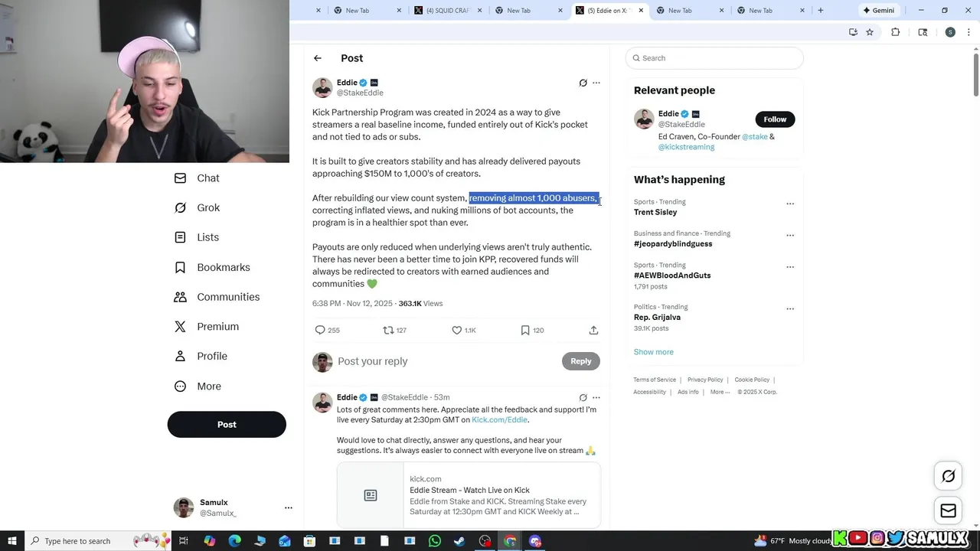Open replies via the comment bubble icon
The image size is (980, 551).
pos(320,330)
